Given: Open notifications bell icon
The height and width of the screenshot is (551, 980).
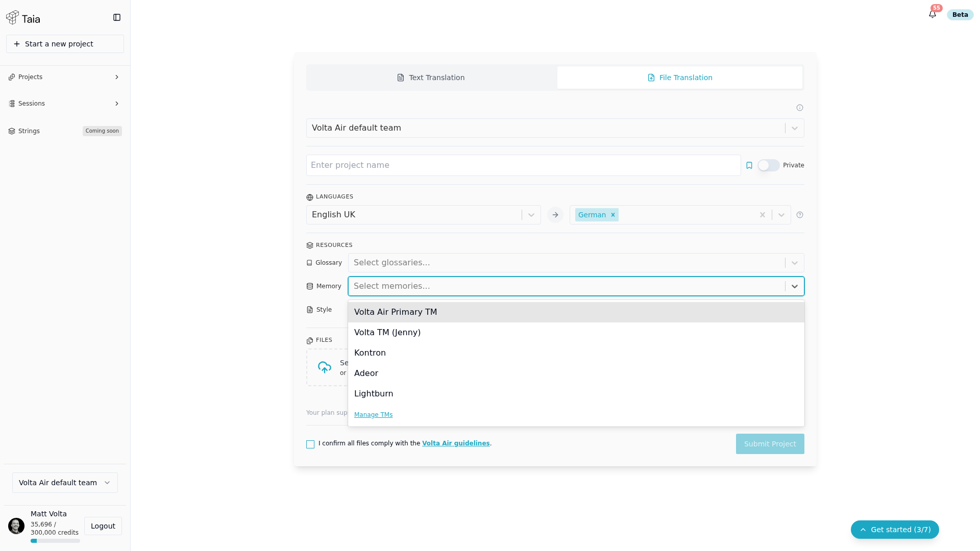Looking at the screenshot, I should pyautogui.click(x=933, y=14).
